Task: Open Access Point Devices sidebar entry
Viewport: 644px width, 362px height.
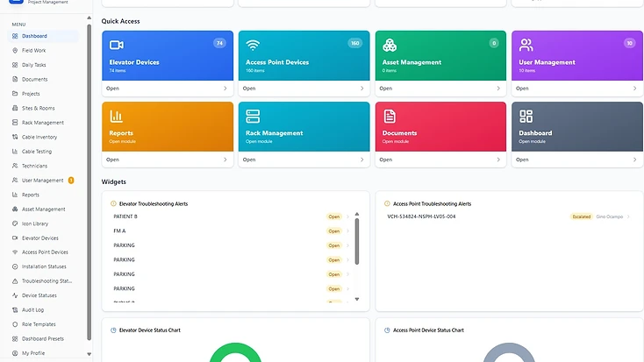Action: 43,252
